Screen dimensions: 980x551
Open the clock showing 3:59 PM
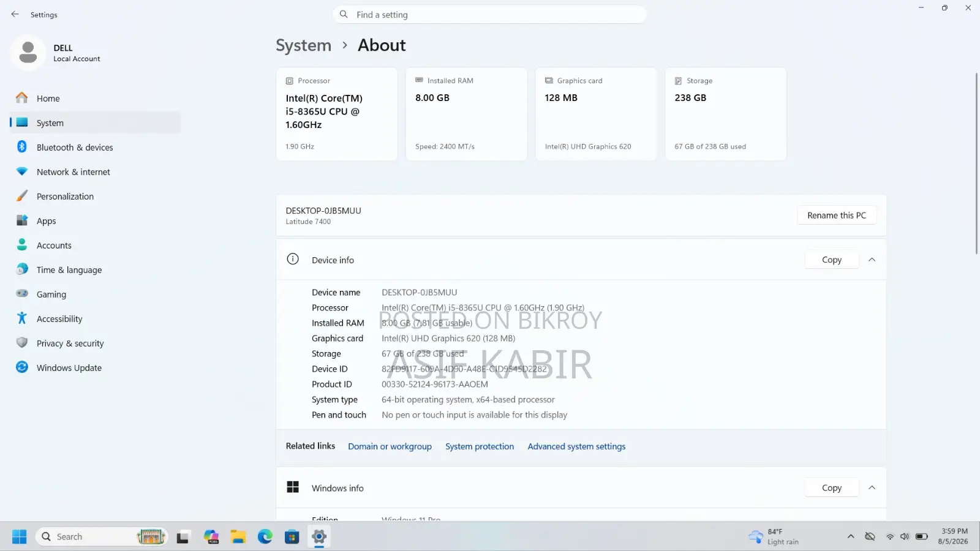[x=954, y=536]
